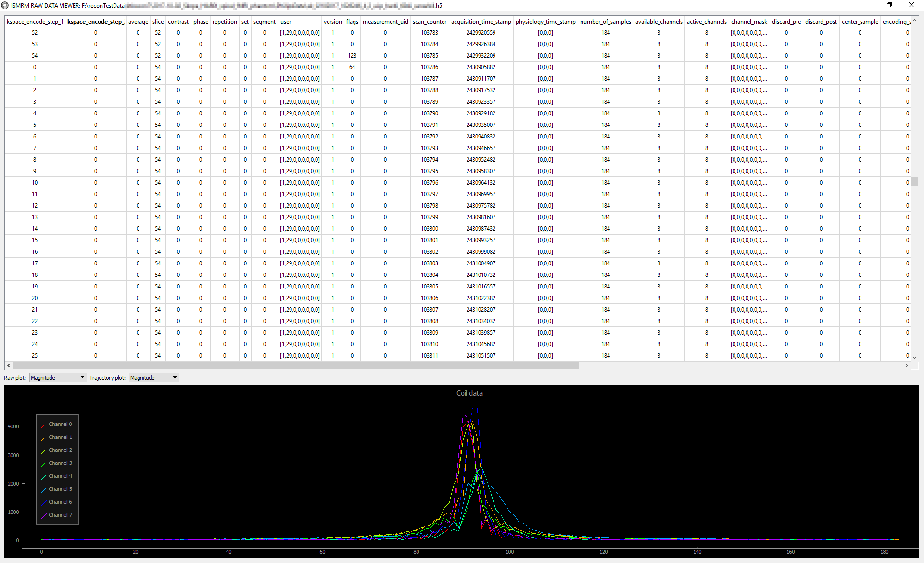Toggle Channel 3 green legend entry
Viewport: 924px width, 563px height.
pos(60,463)
